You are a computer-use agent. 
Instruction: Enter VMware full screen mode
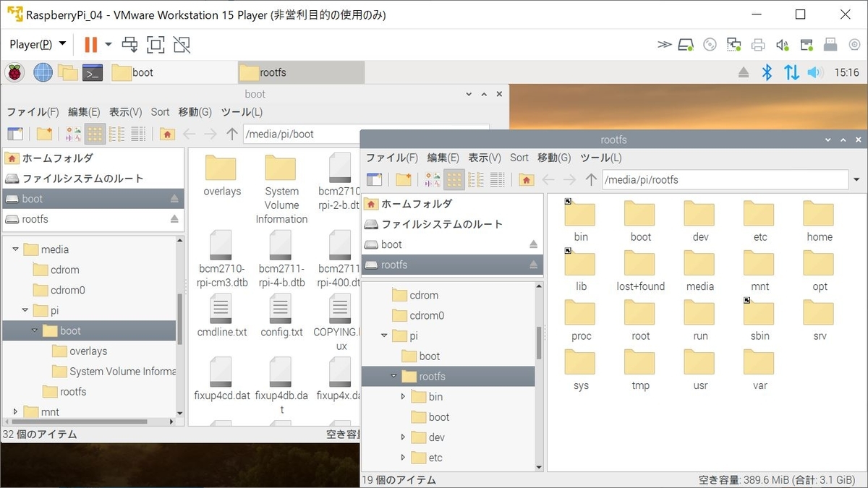pos(156,45)
